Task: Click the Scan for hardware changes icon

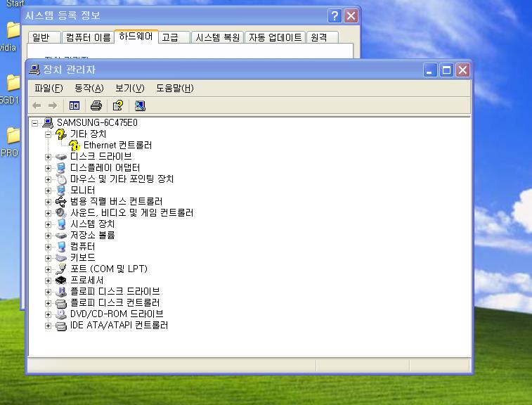Action: point(140,105)
